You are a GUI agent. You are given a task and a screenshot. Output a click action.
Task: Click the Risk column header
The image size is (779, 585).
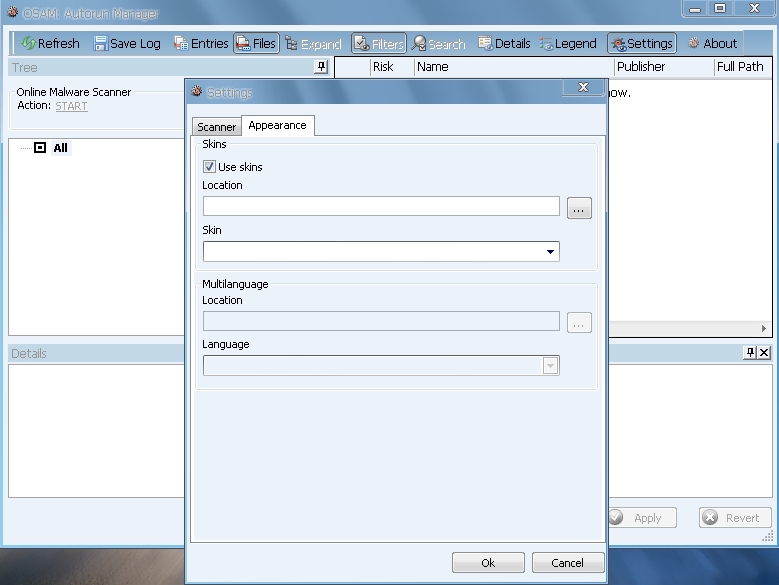pyautogui.click(x=392, y=67)
